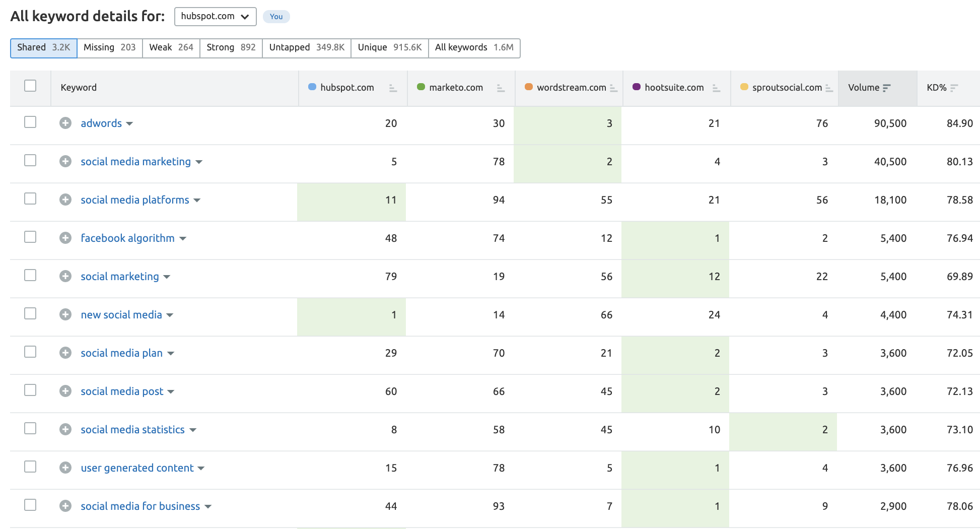Click the user generated content keyword
This screenshot has height=529, width=980.
coord(136,468)
